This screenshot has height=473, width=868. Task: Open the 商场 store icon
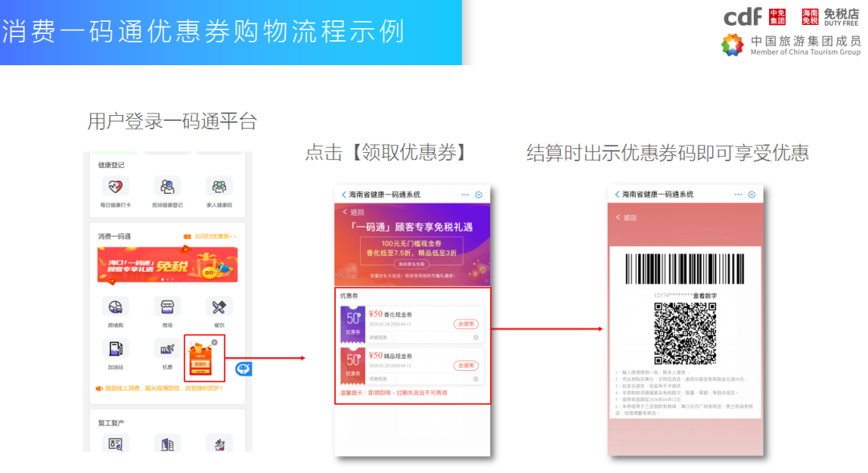167,307
